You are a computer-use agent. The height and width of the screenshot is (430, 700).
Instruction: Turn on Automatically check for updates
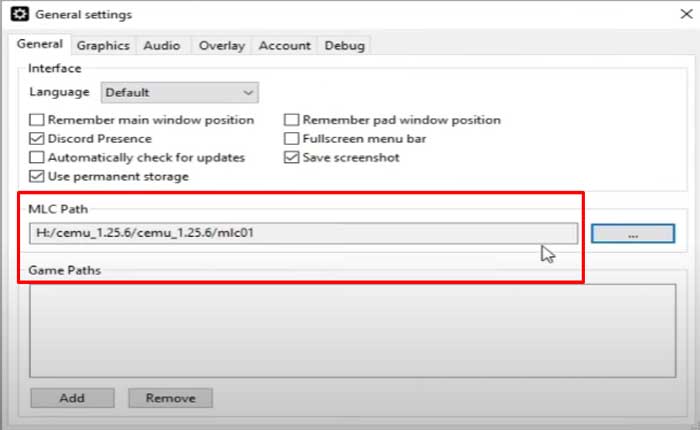point(37,157)
